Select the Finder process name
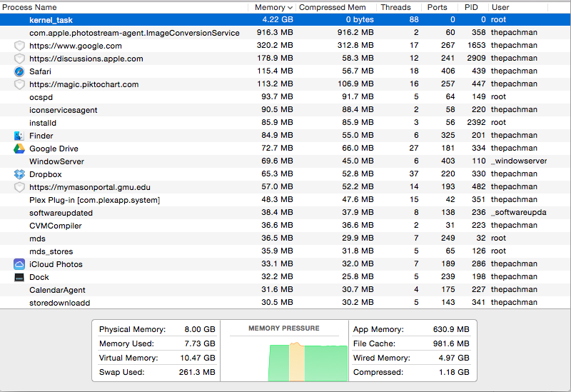This screenshot has height=392, width=571. pos(41,136)
